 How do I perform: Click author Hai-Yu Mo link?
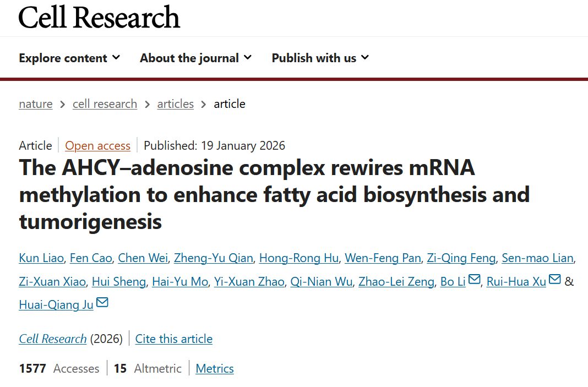pos(180,282)
